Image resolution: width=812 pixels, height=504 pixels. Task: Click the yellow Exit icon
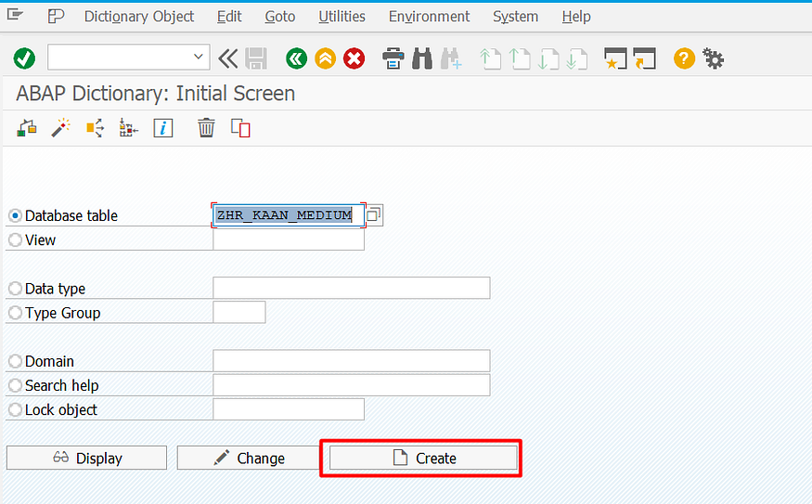(x=325, y=58)
